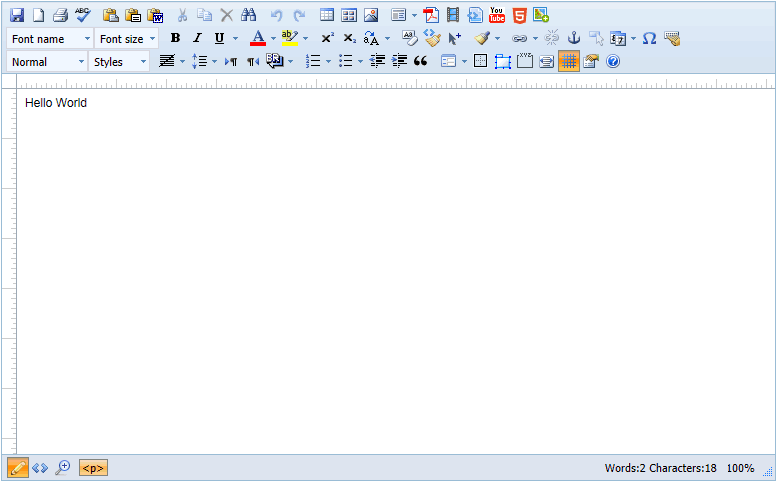
Task: Toggle italic formatting
Action: 197,38
